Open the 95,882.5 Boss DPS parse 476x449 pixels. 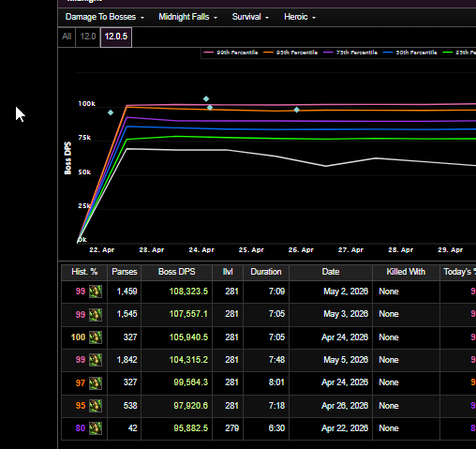point(190,428)
